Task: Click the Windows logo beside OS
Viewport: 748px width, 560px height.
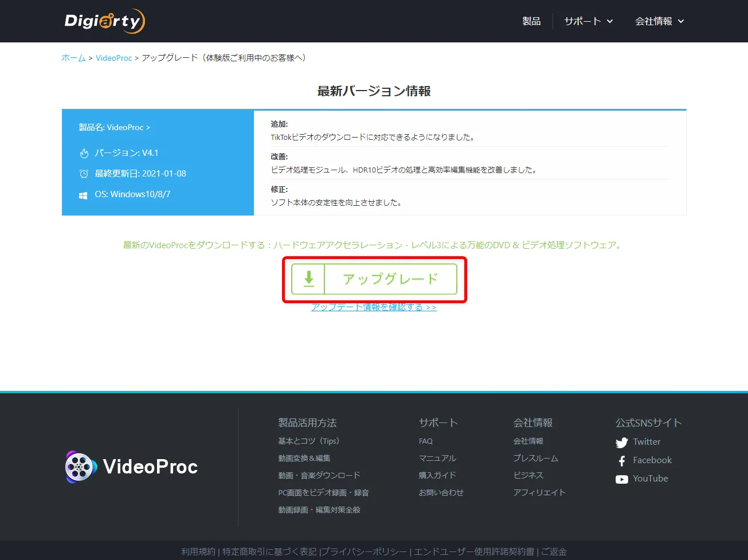Action: [x=84, y=195]
